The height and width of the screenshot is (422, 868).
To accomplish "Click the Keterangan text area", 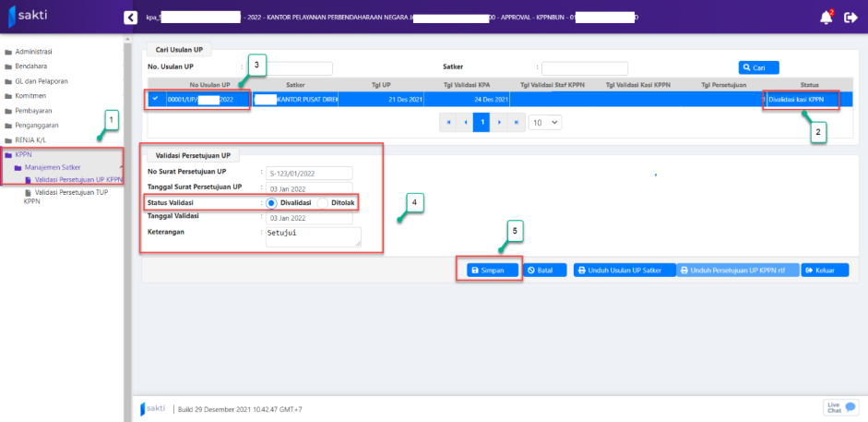I will click(313, 236).
